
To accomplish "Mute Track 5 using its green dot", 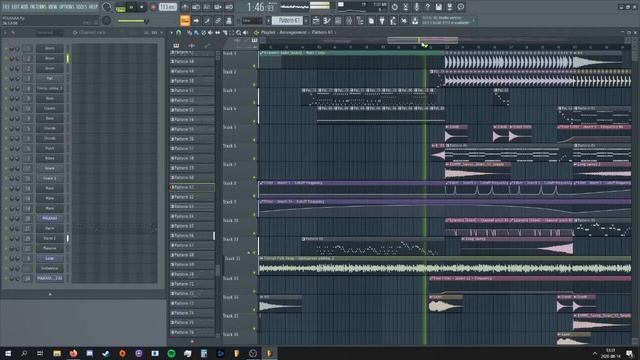I will [x=254, y=140].
